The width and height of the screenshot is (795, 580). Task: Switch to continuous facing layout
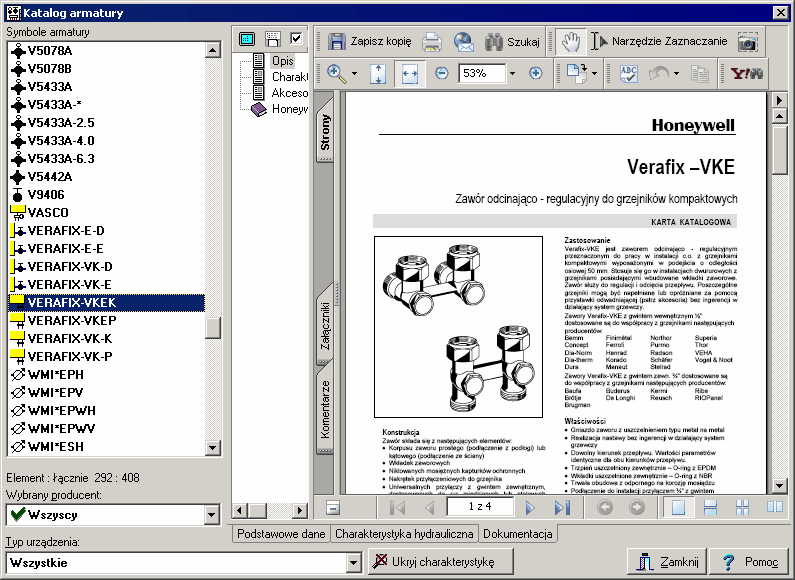(742, 507)
